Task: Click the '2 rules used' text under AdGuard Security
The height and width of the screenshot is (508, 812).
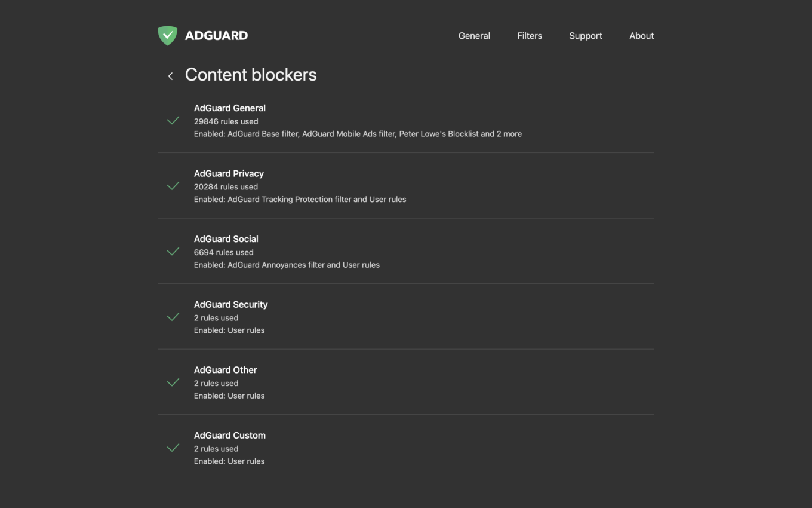Action: tap(216, 318)
